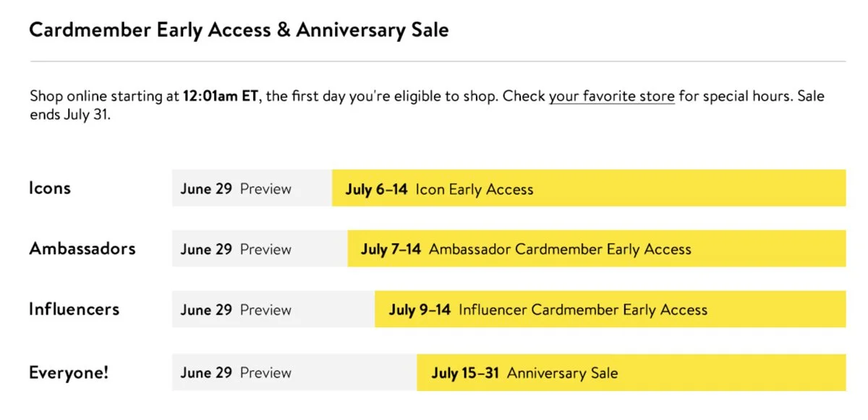Click the bold '12:01am ET' text
Image resolution: width=868 pixels, height=420 pixels.
(220, 96)
